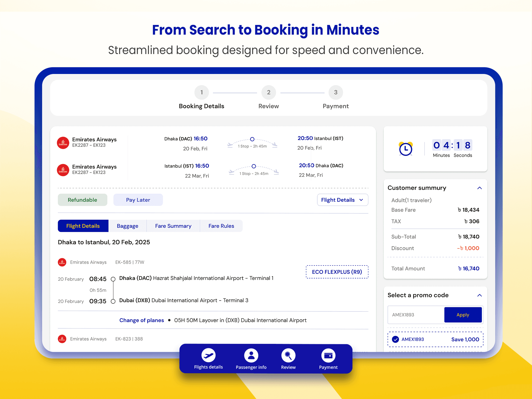The height and width of the screenshot is (399, 532).
Task: Toggle the AMEX1893 promo checkmark
Action: point(395,339)
